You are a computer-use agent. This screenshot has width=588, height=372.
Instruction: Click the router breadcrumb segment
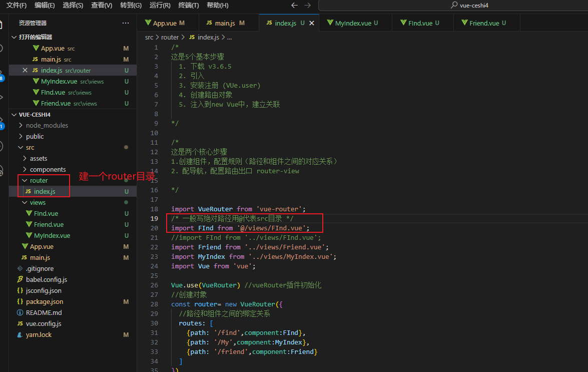(170, 37)
